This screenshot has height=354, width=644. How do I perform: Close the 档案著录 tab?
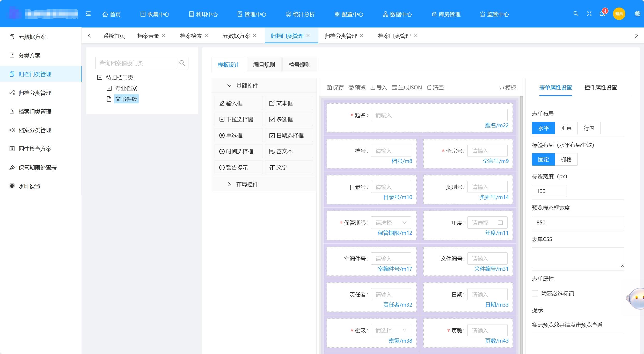coord(164,36)
